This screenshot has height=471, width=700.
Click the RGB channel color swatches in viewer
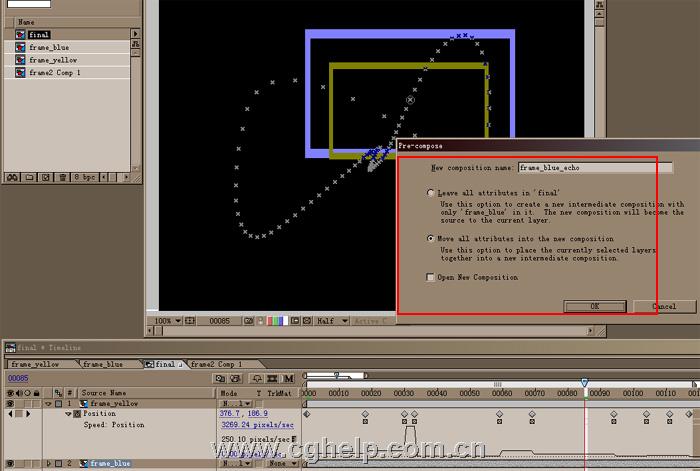point(277,321)
